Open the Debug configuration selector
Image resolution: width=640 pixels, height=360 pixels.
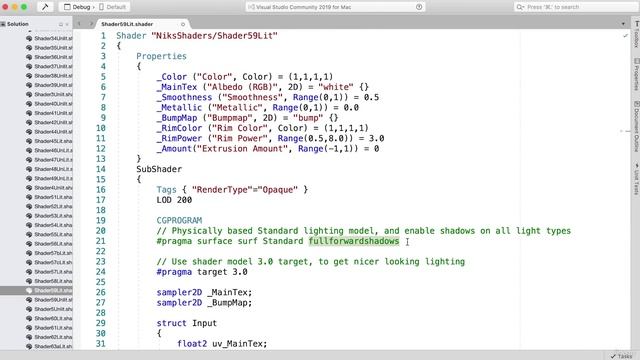pyautogui.click(x=78, y=7)
